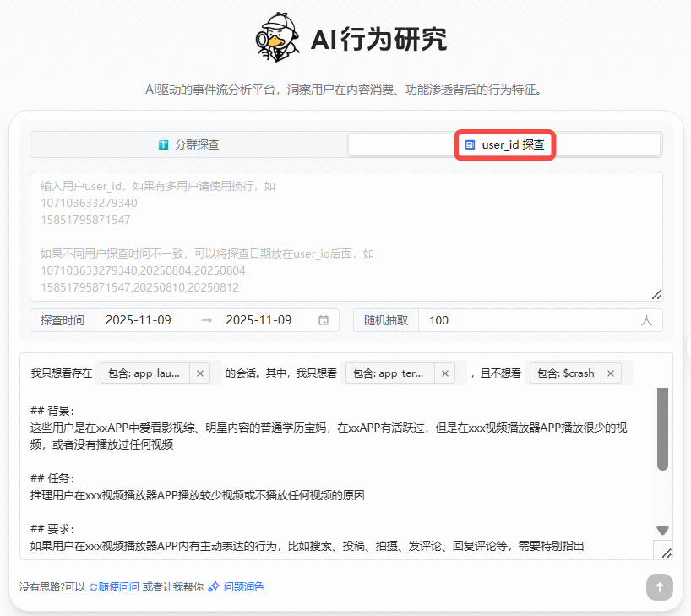Image resolution: width=691 pixels, height=616 pixels.
Task: Click the 探查时间 label
Action: pos(63,320)
